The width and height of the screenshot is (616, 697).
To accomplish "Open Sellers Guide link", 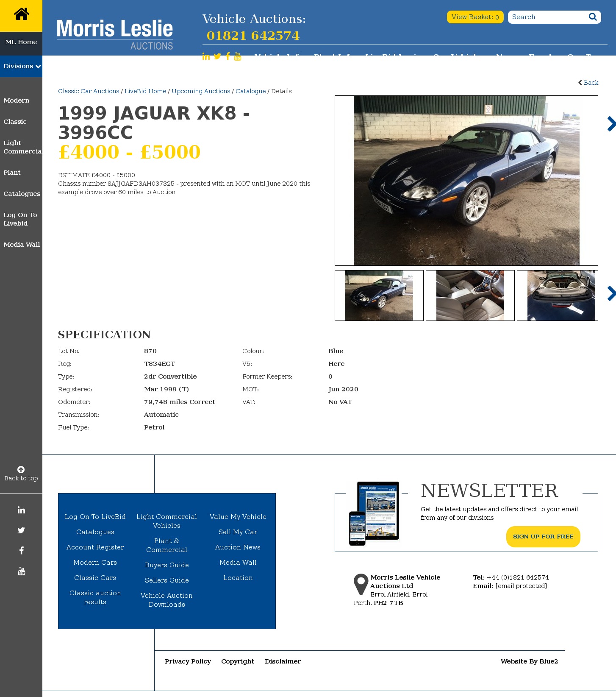I will click(x=167, y=580).
